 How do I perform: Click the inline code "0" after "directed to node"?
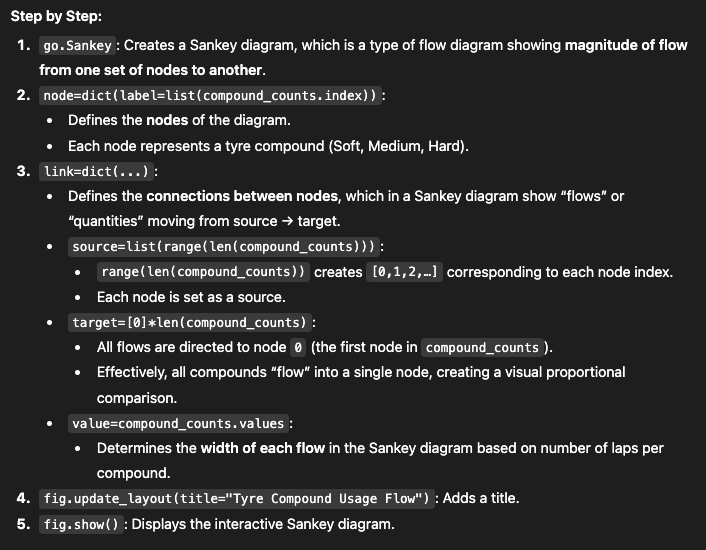click(x=297, y=348)
